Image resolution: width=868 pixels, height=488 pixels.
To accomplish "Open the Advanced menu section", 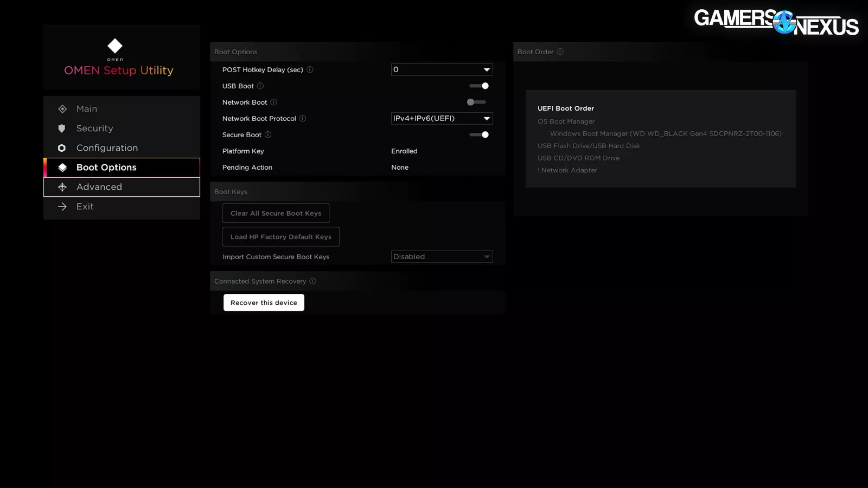I will (99, 187).
